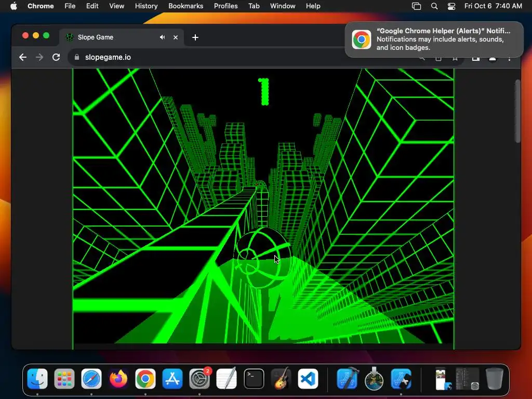Open TextEdit from the Dock
Viewport: 532px width, 399px height.
[x=227, y=379]
